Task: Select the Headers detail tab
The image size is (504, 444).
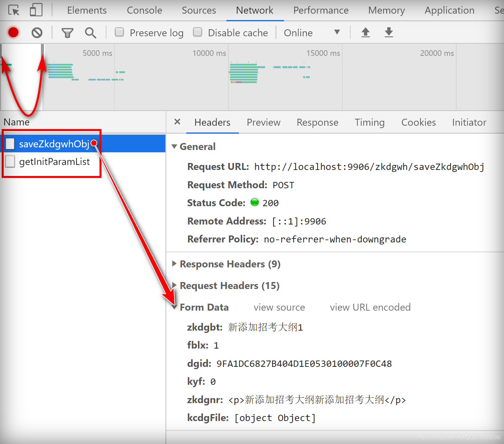Action: coord(212,122)
